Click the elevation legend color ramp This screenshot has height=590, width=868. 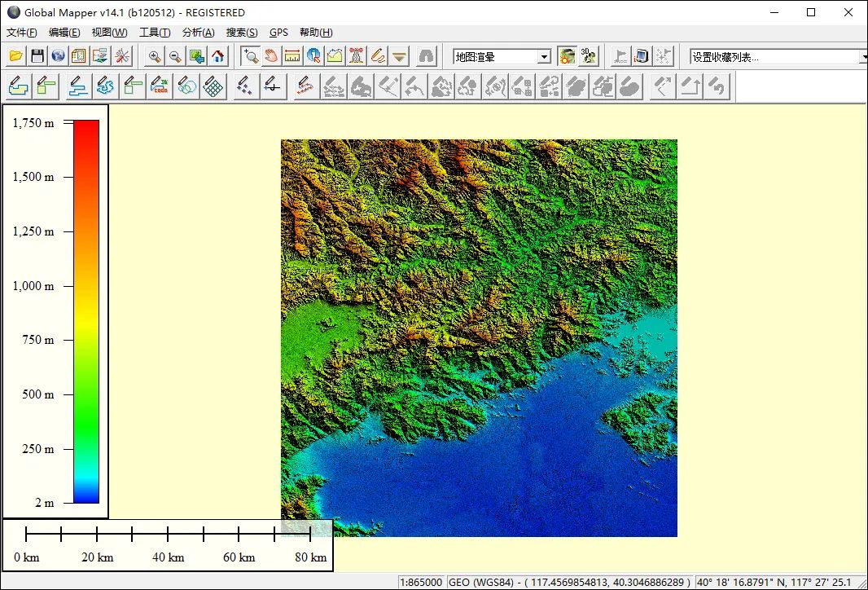[x=86, y=311]
